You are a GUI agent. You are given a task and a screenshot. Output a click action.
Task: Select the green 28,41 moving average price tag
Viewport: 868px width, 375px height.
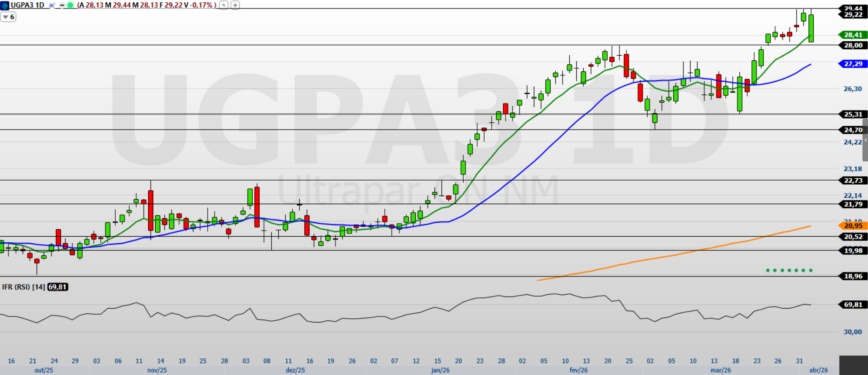pyautogui.click(x=853, y=35)
